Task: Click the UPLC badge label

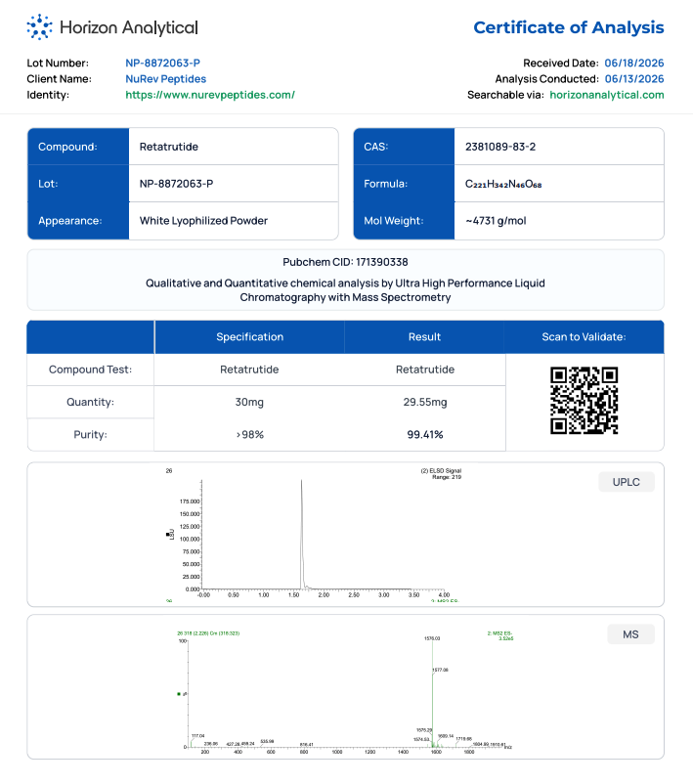Action: pos(626,482)
